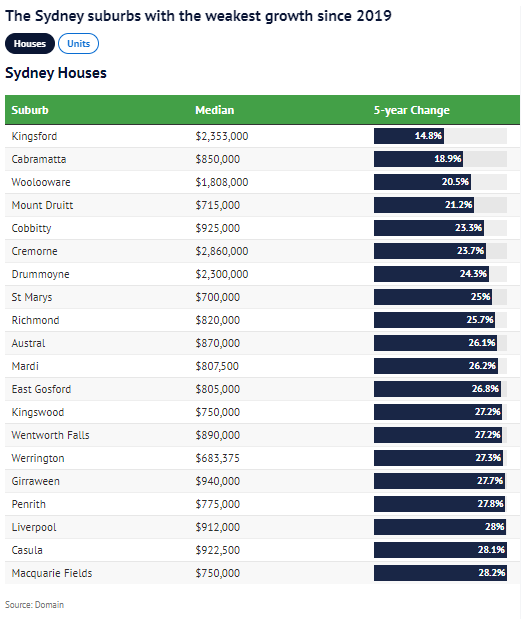Sort by the Suburb column header
523x619 pixels.
[30, 110]
